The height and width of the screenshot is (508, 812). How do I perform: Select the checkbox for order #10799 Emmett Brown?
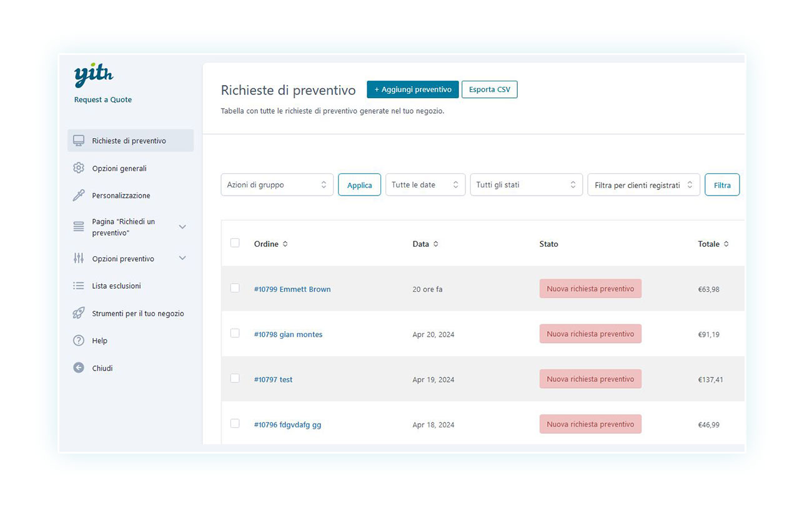[235, 288]
